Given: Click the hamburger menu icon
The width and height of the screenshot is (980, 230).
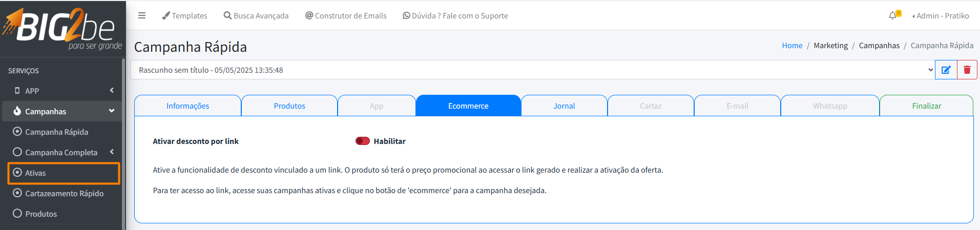Looking at the screenshot, I should tap(142, 15).
